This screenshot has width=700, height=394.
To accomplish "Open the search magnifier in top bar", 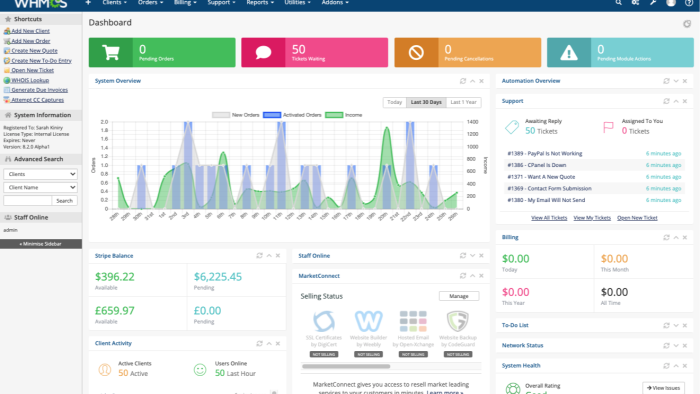I will tap(618, 3).
